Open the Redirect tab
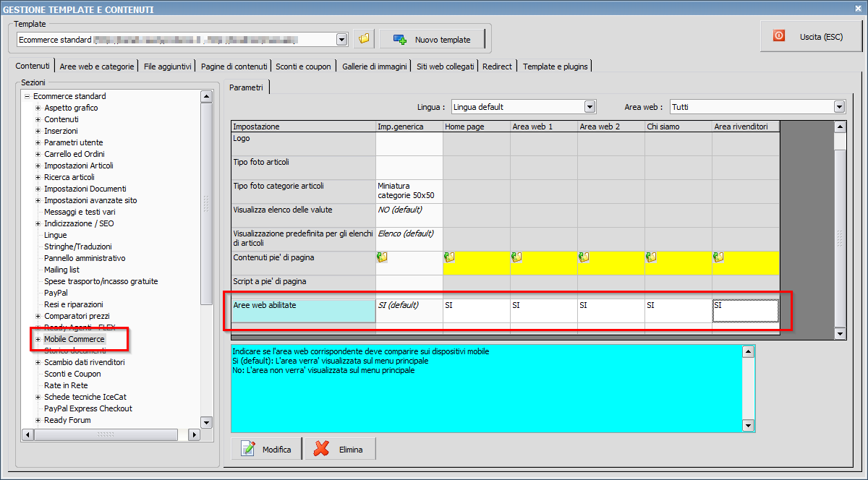This screenshot has height=480, width=868. pos(498,67)
